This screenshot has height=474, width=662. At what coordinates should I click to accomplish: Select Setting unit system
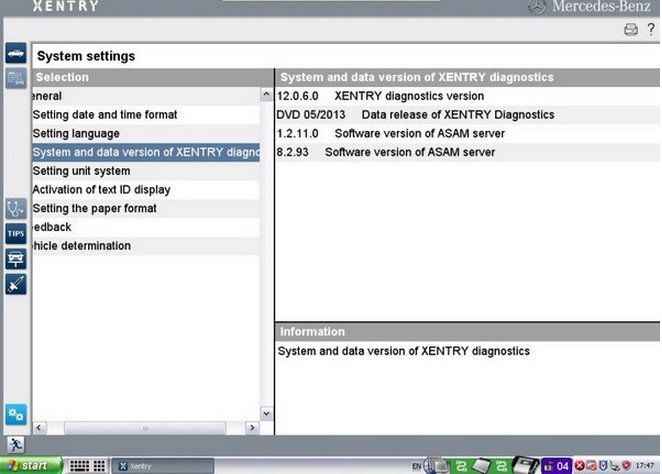(x=146, y=171)
